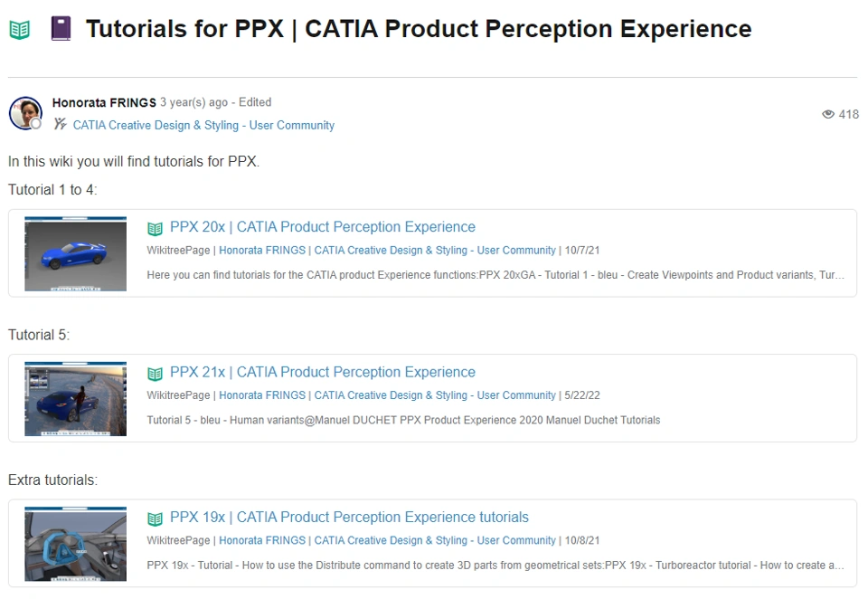
Task: Click Honorata FRINGS profile avatar
Action: [25, 114]
